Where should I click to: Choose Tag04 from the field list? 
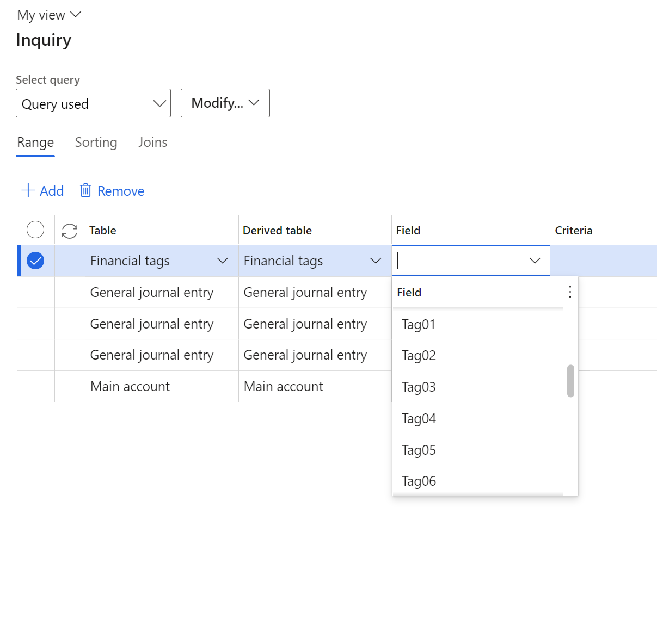[419, 419]
